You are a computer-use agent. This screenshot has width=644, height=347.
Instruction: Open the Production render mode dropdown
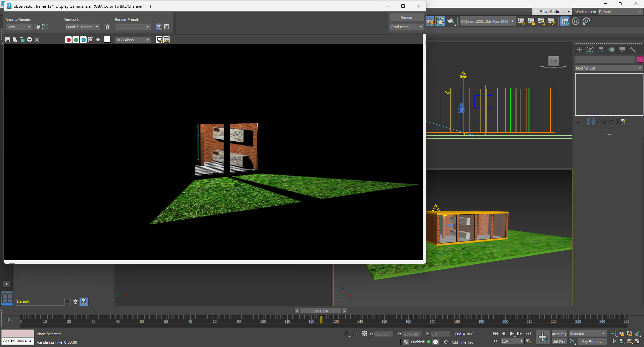[x=406, y=27]
